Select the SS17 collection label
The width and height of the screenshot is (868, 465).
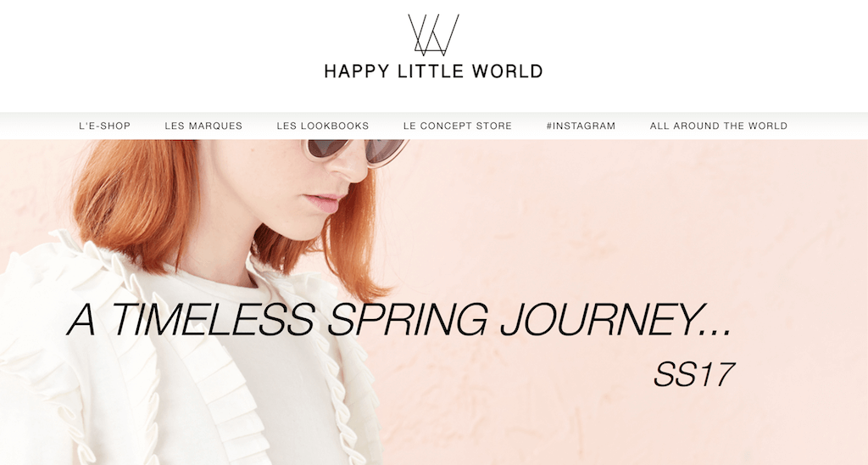pyautogui.click(x=694, y=375)
